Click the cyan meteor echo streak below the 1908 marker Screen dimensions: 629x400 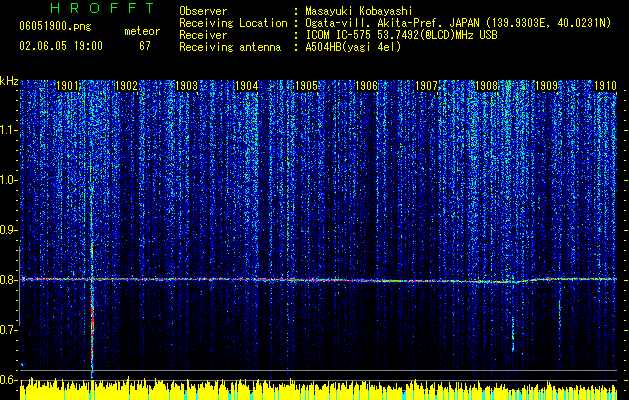tap(513, 335)
